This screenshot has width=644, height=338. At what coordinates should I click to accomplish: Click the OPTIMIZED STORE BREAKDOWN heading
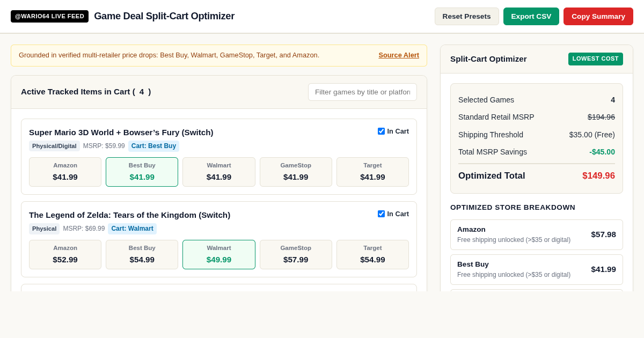(513, 207)
